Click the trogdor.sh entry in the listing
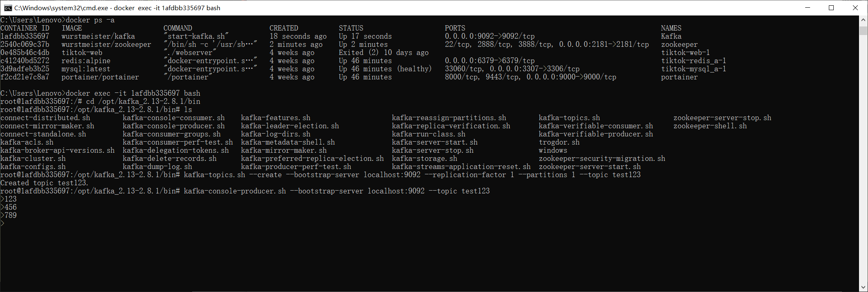 coord(559,142)
